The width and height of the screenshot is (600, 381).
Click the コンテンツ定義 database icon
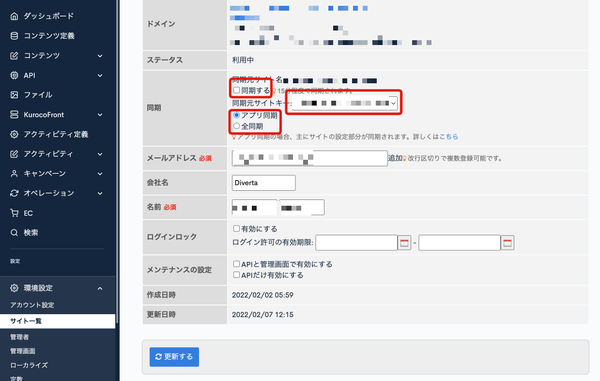14,36
